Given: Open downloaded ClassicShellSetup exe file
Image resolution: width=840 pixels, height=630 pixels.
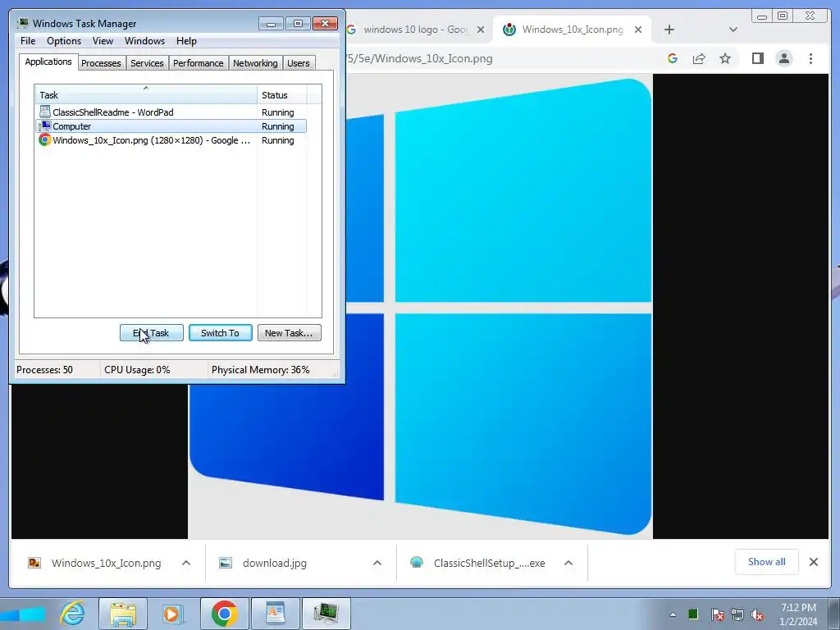Looking at the screenshot, I should [x=489, y=563].
